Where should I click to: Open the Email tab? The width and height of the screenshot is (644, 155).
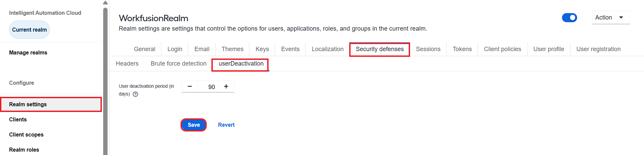[202, 49]
